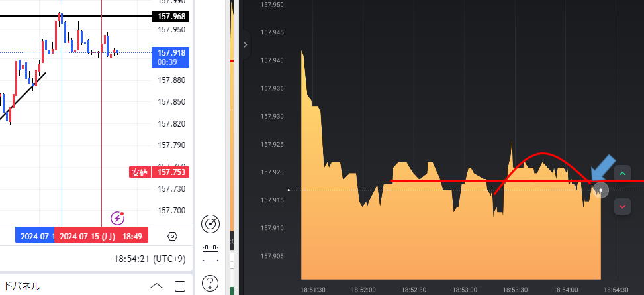Click the blue 2024-07-1 date label
Image resolution: width=644 pixels, height=295 pixels.
(35, 236)
